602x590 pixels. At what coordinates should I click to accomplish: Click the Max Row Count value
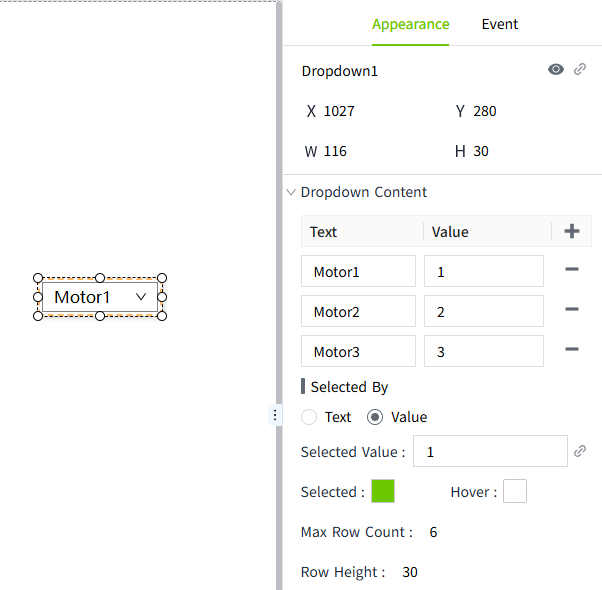(x=434, y=532)
